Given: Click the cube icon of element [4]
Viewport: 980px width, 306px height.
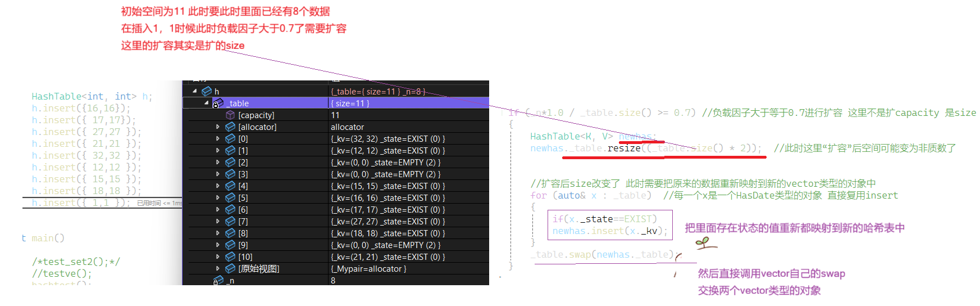Looking at the screenshot, I should point(230,186).
